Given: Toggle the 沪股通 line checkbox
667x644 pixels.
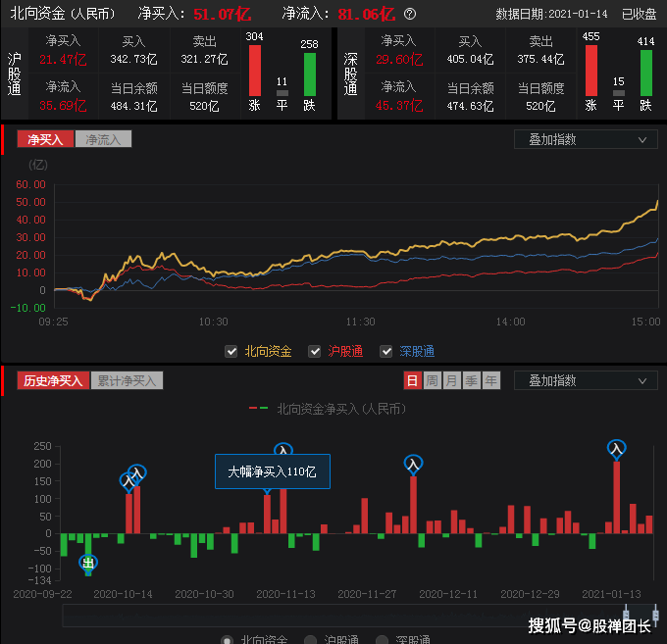Looking at the screenshot, I should pyautogui.click(x=314, y=352).
